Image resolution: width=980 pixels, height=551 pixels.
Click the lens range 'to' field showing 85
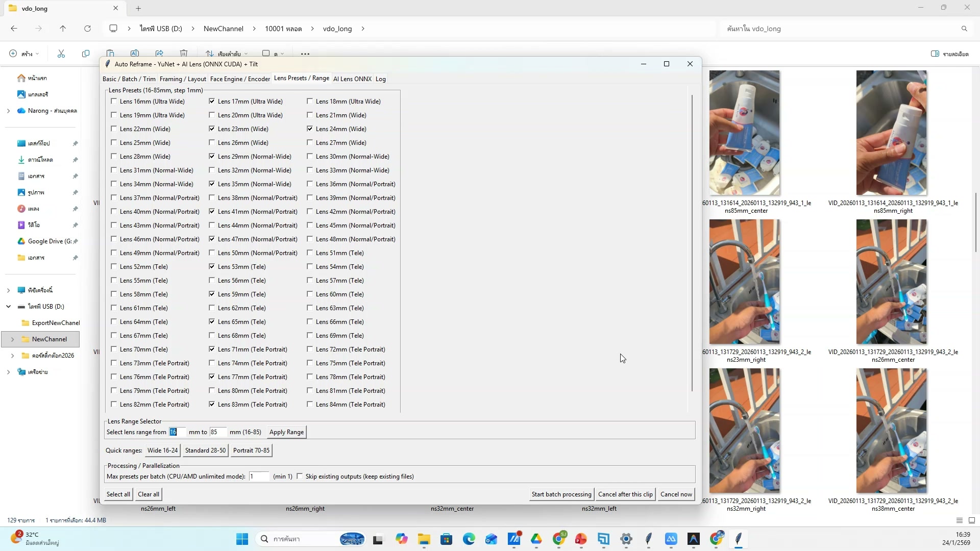pos(217,432)
